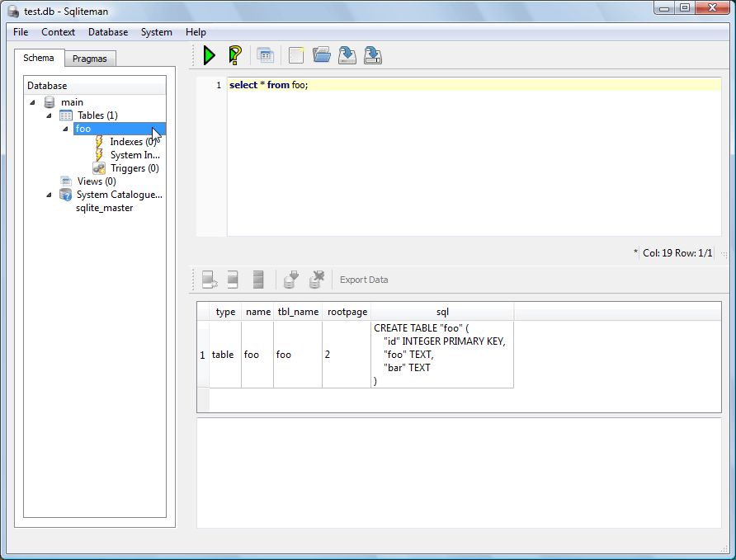Open an existing SQL script file
736x560 pixels.
tap(321, 54)
